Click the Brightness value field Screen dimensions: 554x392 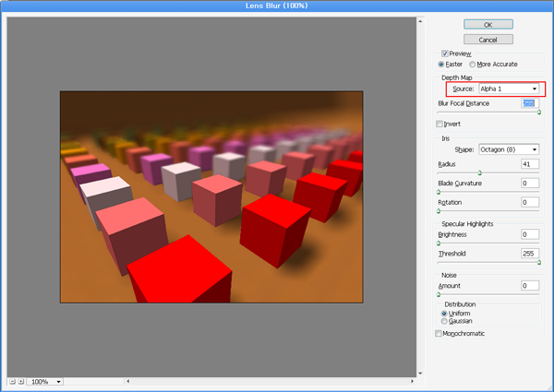(x=530, y=234)
